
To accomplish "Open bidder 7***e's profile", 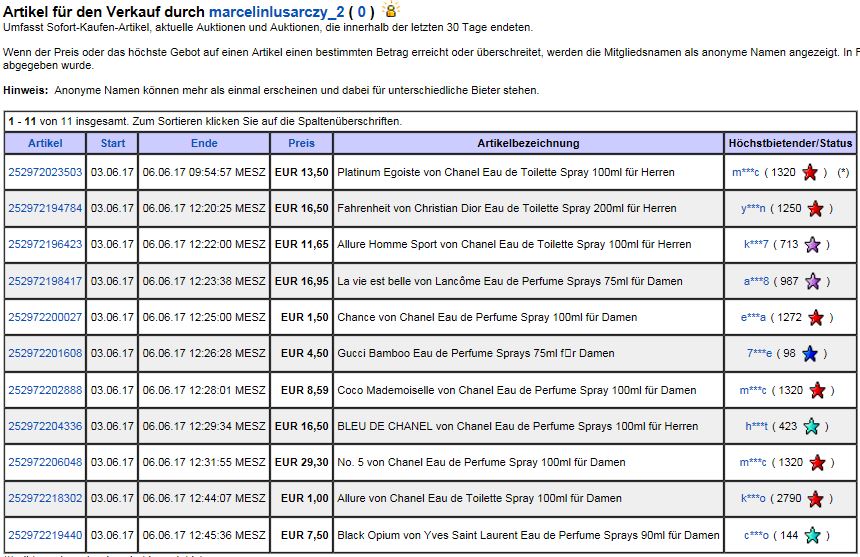I will coord(759,354).
